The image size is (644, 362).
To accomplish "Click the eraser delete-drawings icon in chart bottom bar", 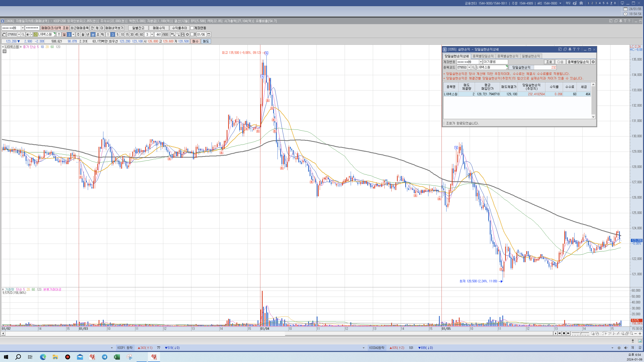I will point(622,333).
